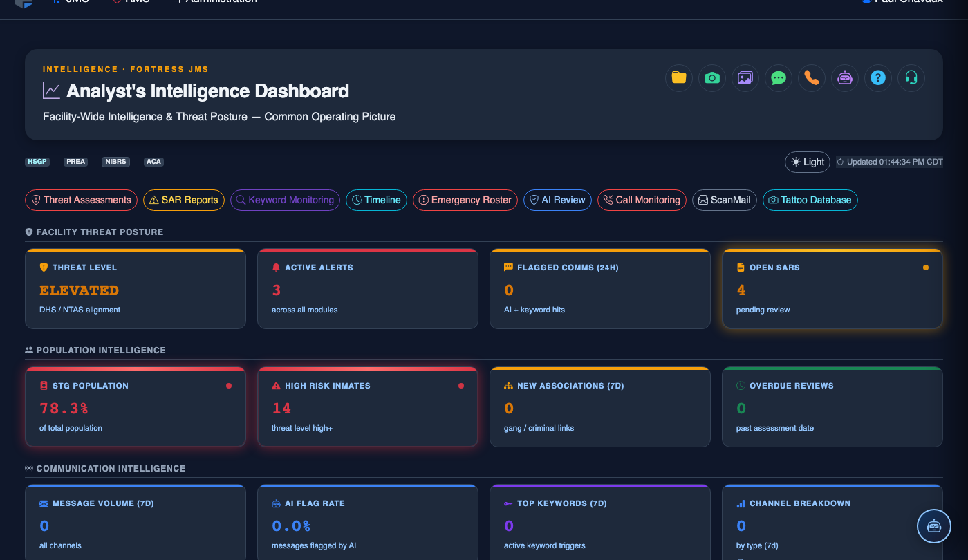View the Message Volume (7D) card
This screenshot has width=968, height=560.
(x=136, y=523)
